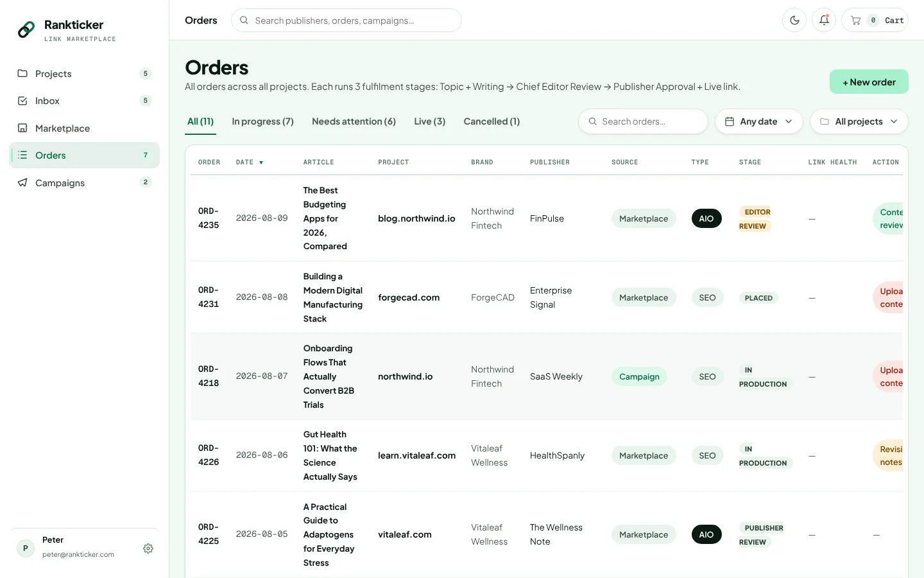Viewport: 924px width, 578px height.
Task: Click the PUBLISHER REVIEW stage badge
Action: pyautogui.click(x=762, y=534)
